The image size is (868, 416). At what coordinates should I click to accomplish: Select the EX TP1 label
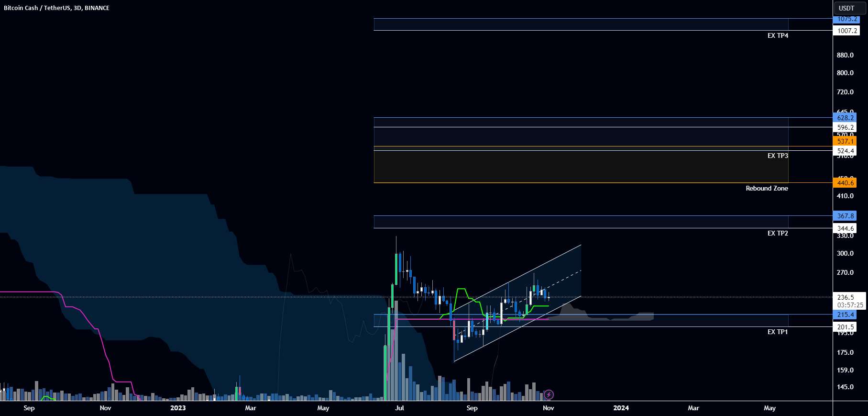coord(778,332)
